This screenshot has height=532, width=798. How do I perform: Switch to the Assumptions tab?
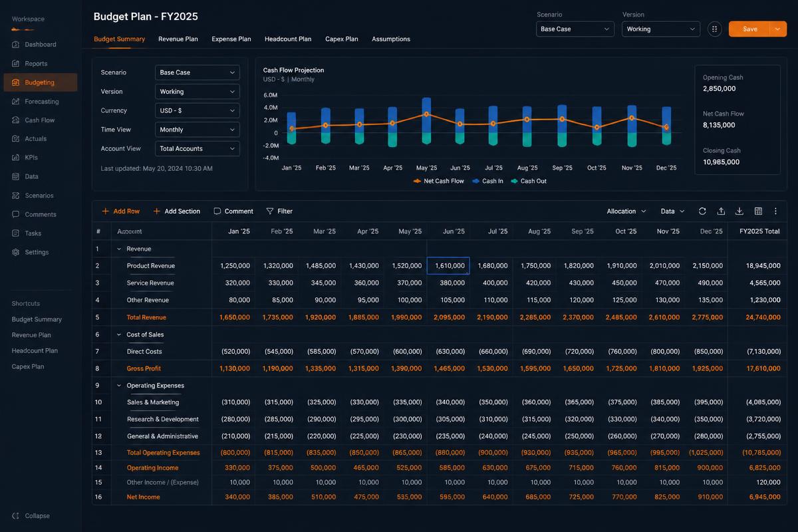(x=391, y=39)
